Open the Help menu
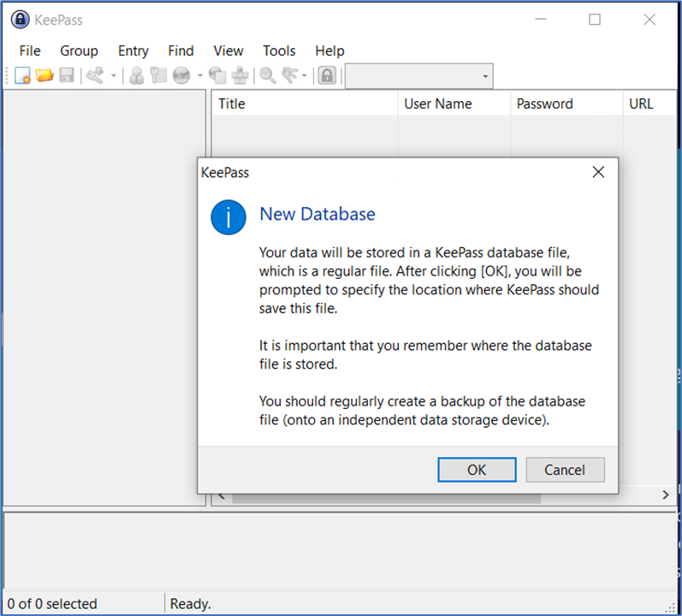This screenshot has width=682, height=616. 329,50
